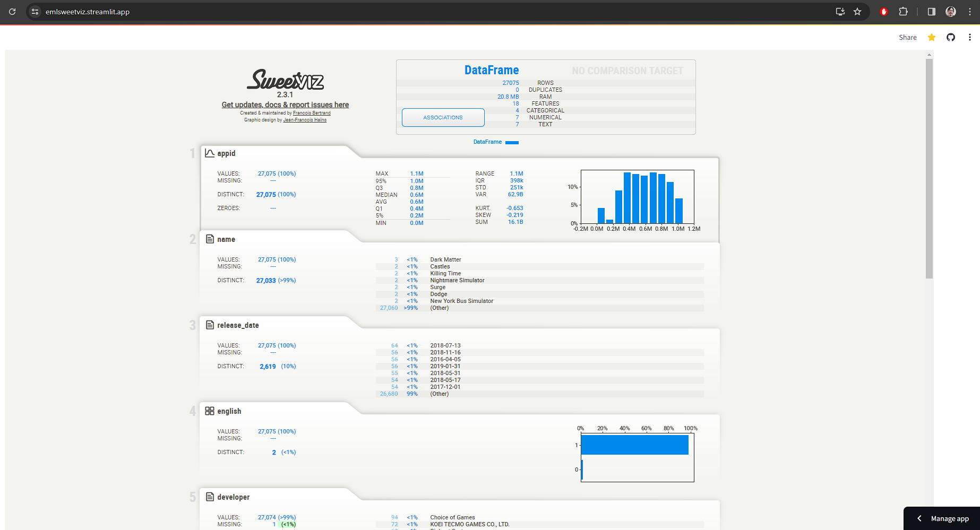Image resolution: width=980 pixels, height=530 pixels.
Task: Select the name feature tab
Action: pos(226,239)
